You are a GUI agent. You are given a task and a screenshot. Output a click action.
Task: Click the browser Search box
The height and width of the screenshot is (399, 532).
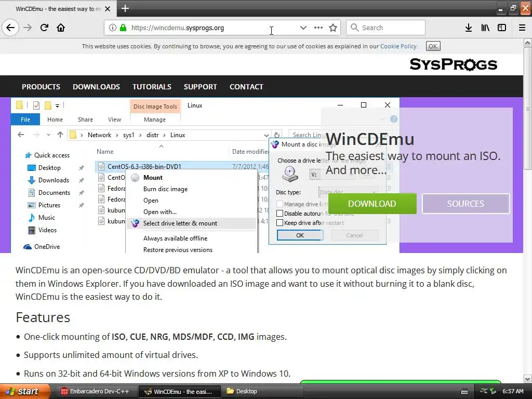[x=386, y=28]
